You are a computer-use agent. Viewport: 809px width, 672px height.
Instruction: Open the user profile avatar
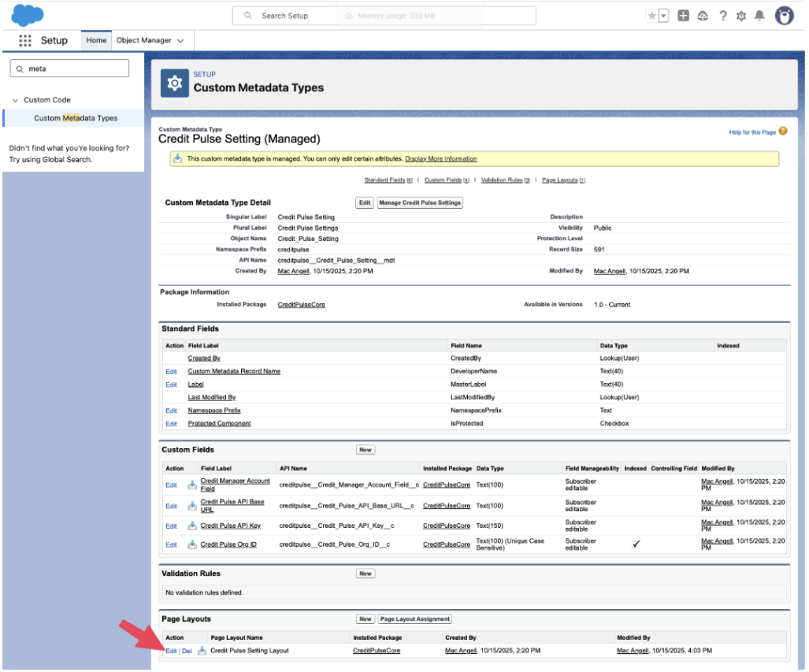point(784,16)
